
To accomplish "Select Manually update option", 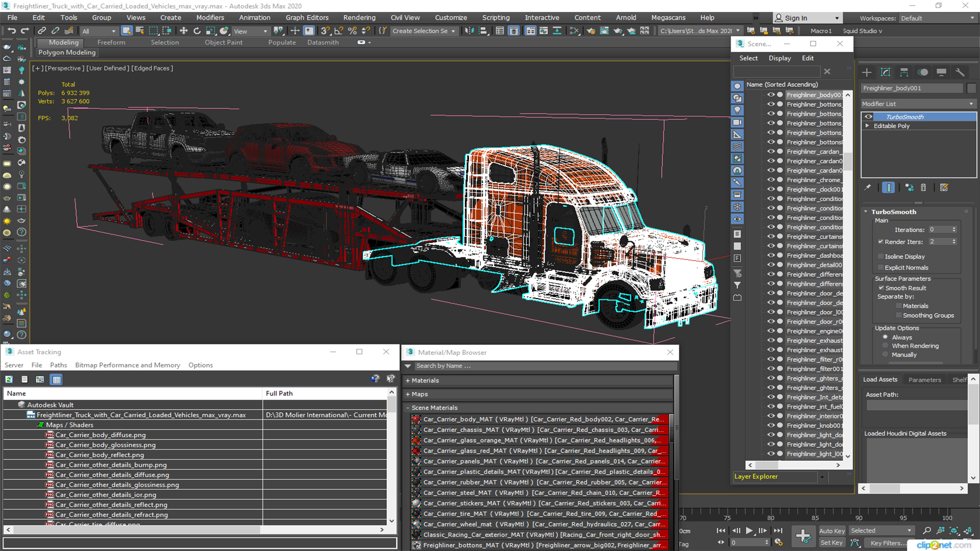I will tap(886, 355).
